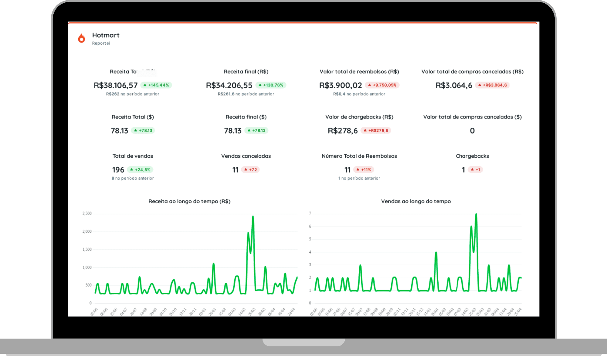
Task: Click the peak of the Vendas chart line
Action: pos(476,214)
